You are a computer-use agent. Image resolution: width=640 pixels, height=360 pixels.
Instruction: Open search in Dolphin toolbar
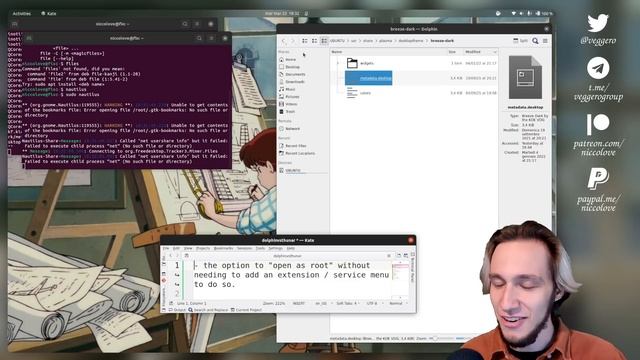[535, 41]
